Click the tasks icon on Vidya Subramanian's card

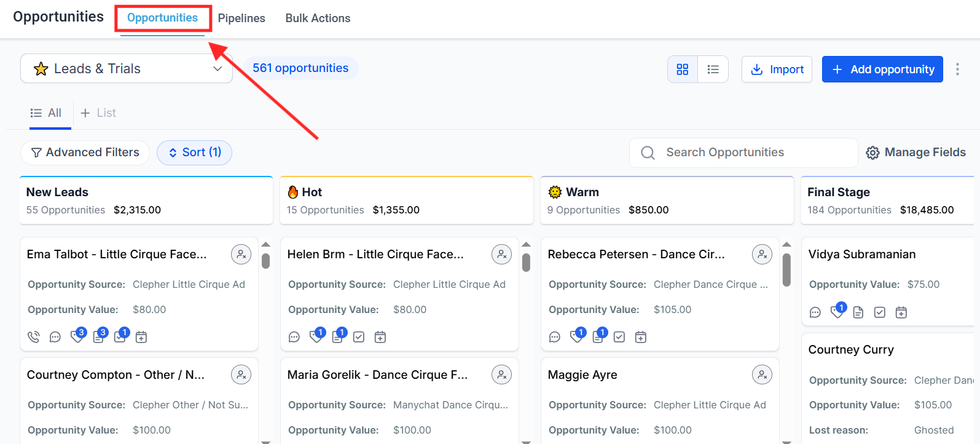coord(880,312)
